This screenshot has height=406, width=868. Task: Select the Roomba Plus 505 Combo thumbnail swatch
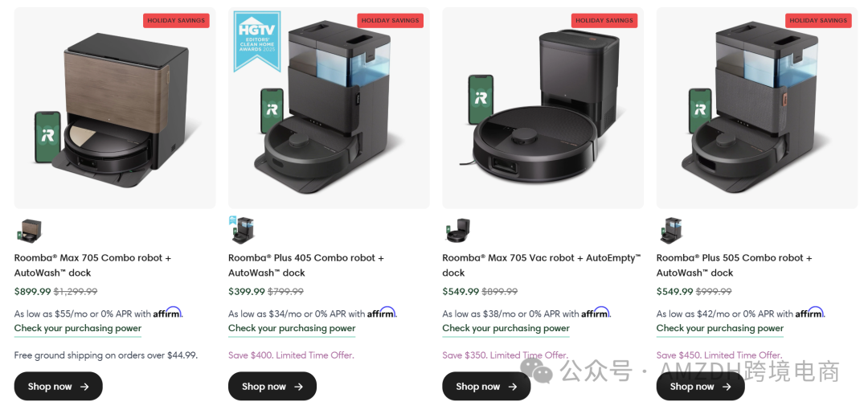click(670, 231)
